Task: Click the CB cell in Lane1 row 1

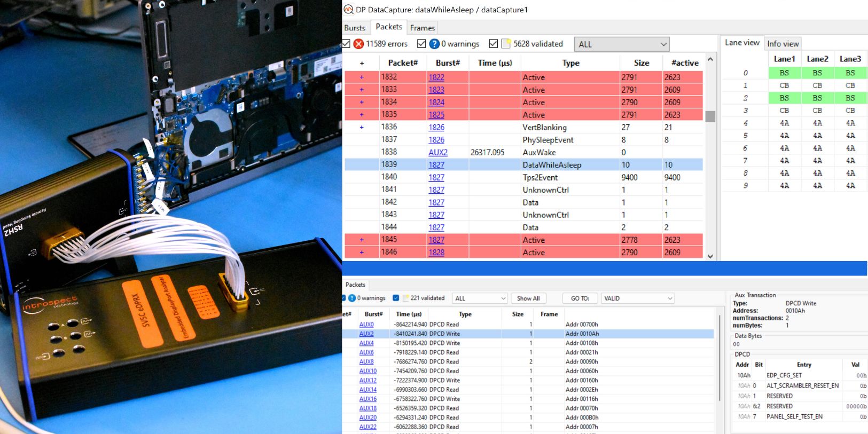Action: (784, 85)
